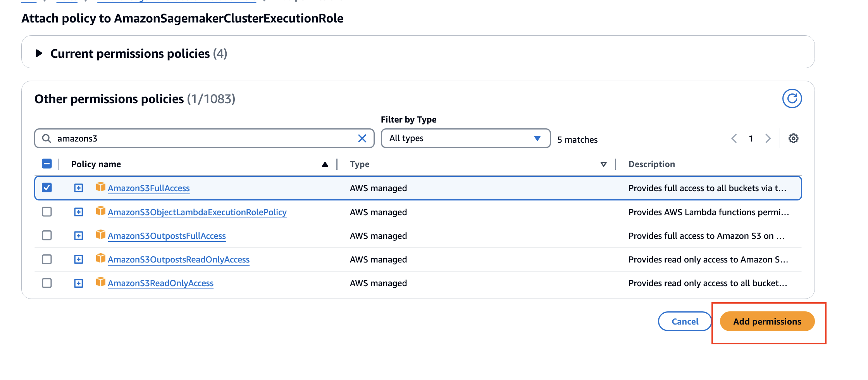The width and height of the screenshot is (868, 380).
Task: Go to previous results page
Action: coord(734,138)
